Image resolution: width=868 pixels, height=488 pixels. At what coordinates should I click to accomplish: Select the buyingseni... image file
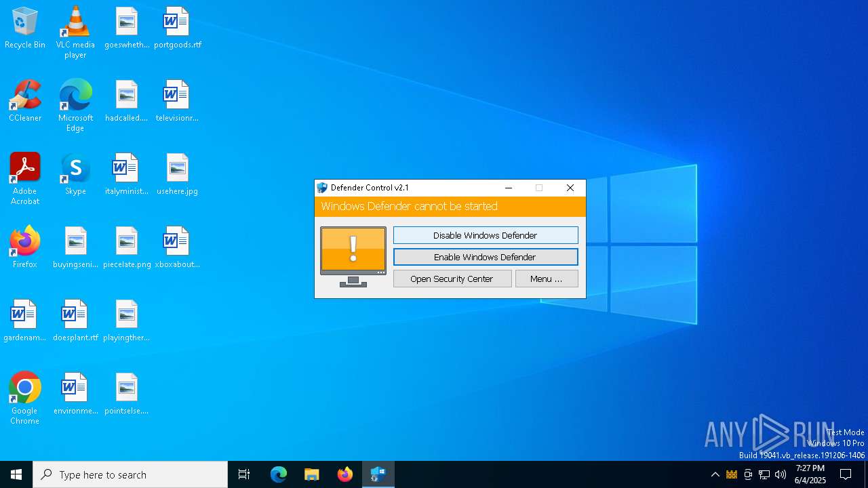click(x=75, y=248)
